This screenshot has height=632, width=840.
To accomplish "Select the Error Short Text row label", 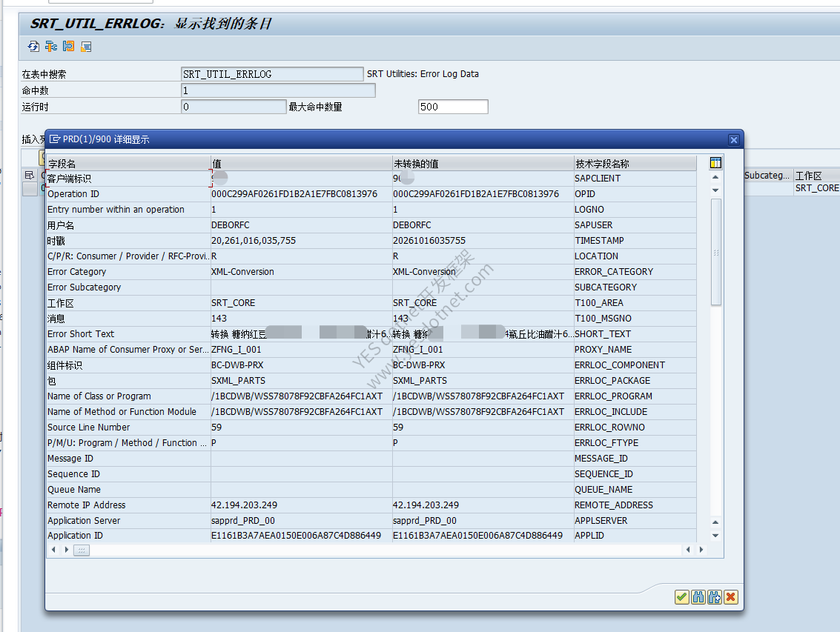I will [81, 333].
